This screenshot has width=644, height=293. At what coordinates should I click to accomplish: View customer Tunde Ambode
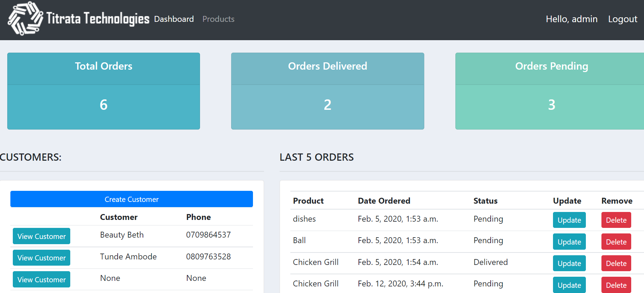[x=42, y=258]
